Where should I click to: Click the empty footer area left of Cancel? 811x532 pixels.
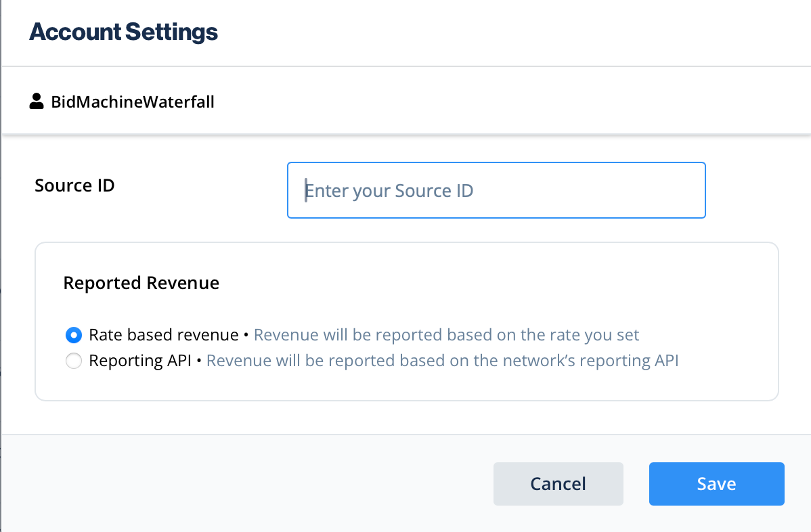[x=244, y=484]
